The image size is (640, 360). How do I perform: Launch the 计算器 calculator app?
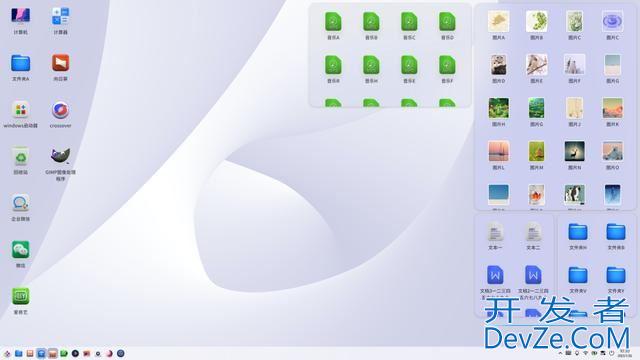pos(60,16)
